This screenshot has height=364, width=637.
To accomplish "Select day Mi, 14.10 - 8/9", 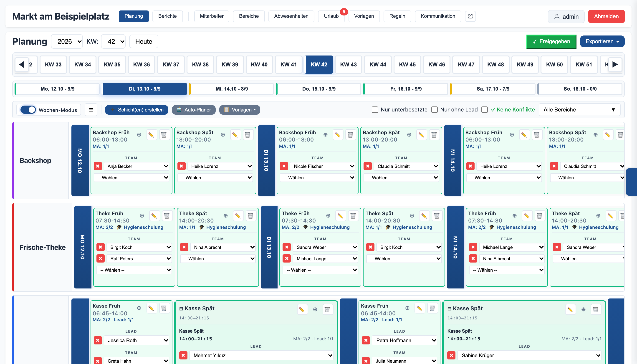I will [232, 89].
